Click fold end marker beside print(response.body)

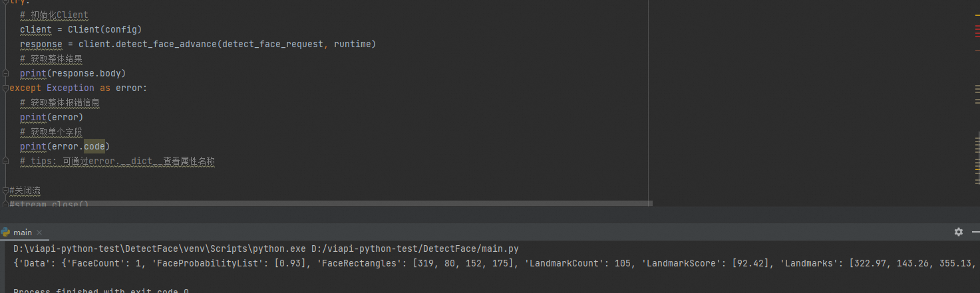[5, 73]
